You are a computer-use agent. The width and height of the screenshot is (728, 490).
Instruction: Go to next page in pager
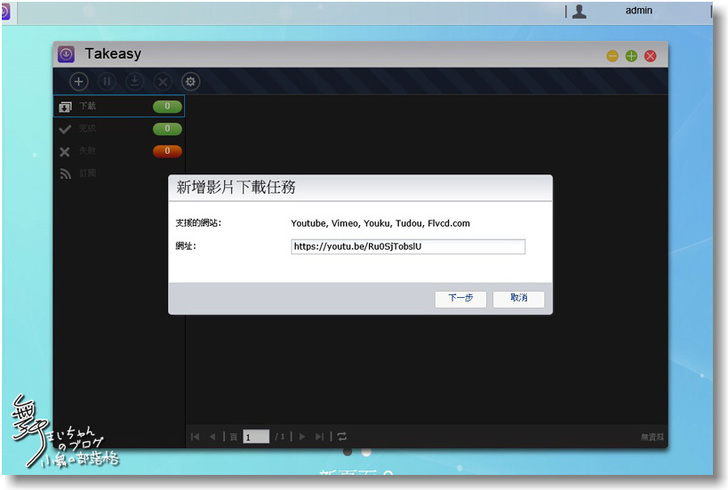click(302, 437)
